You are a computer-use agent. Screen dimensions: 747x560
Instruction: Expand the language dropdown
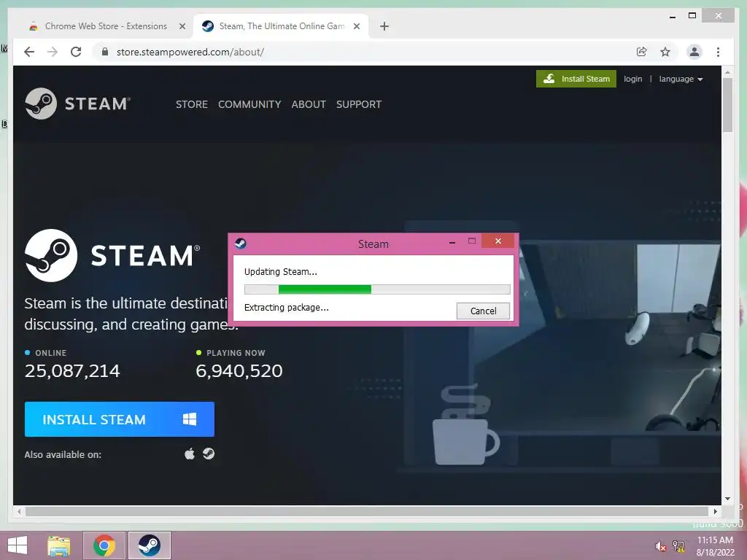pyautogui.click(x=681, y=79)
